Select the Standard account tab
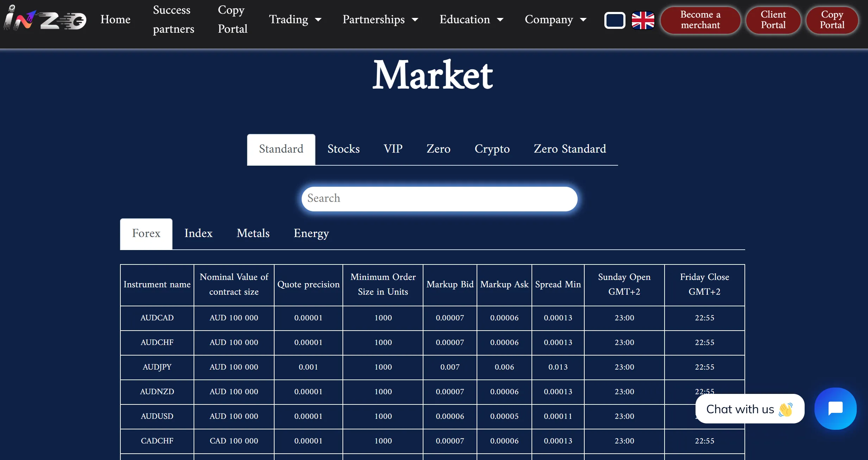868x460 pixels. click(281, 149)
